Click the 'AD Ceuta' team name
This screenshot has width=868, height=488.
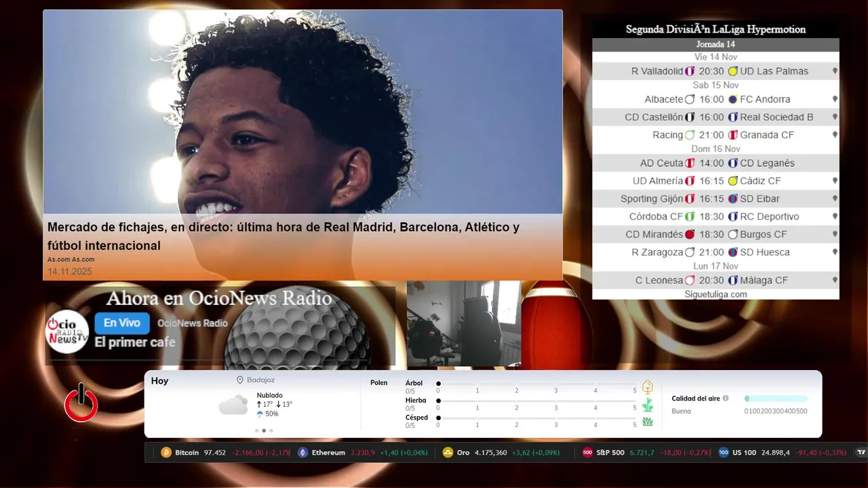661,163
